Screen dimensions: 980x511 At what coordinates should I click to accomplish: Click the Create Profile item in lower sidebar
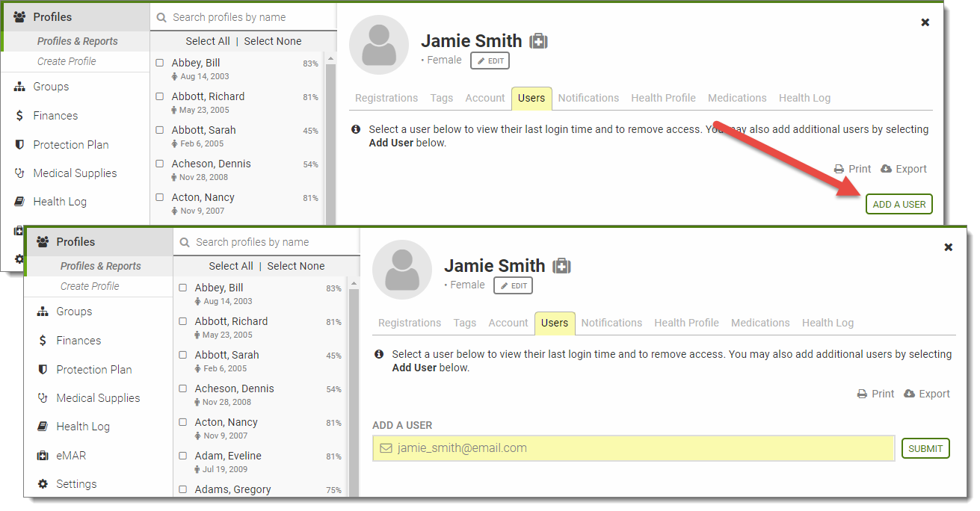pos(90,286)
